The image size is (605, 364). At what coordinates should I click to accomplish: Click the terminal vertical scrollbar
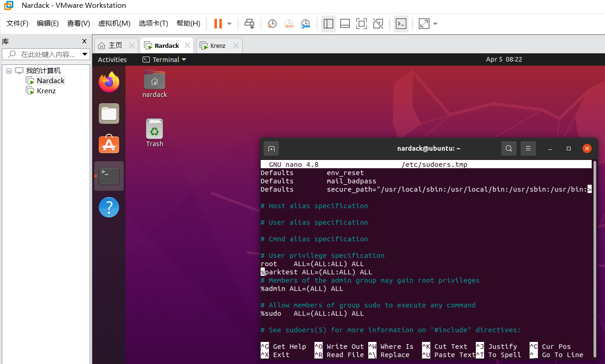[595, 259]
